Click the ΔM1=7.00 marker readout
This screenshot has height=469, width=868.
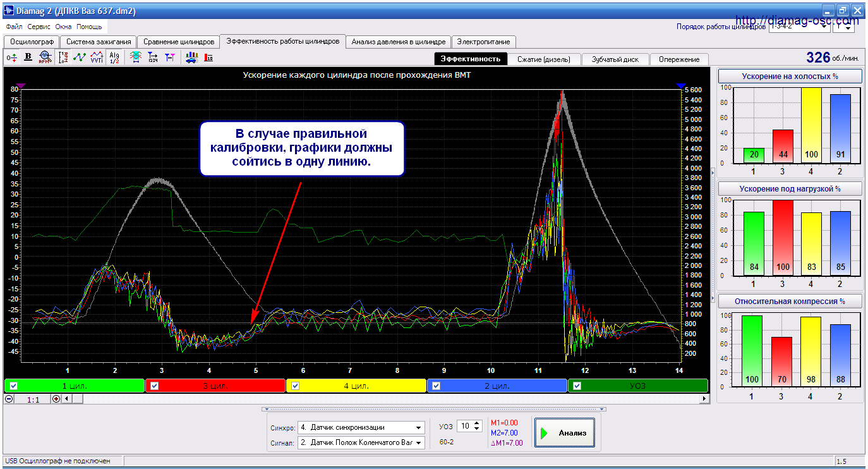click(x=507, y=443)
